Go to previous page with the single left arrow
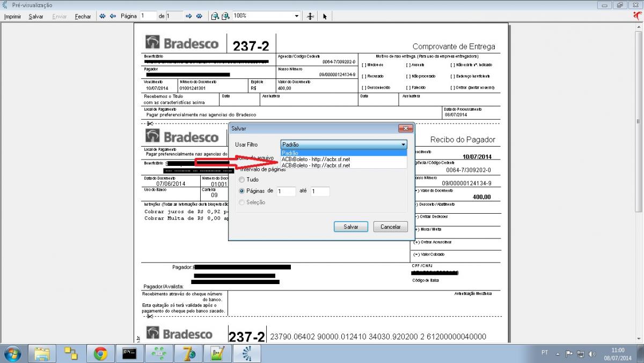The image size is (644, 363). tap(113, 16)
